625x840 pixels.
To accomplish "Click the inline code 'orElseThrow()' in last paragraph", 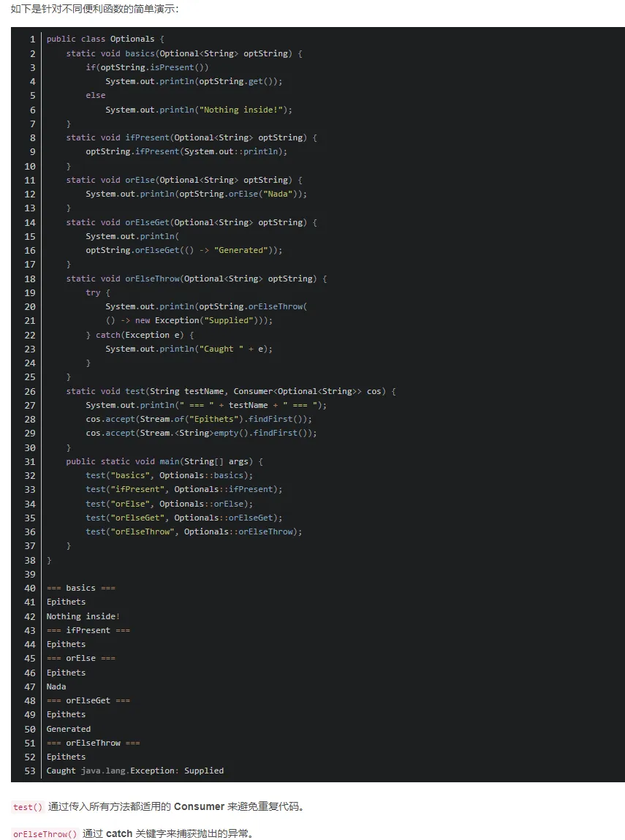I will [45, 833].
